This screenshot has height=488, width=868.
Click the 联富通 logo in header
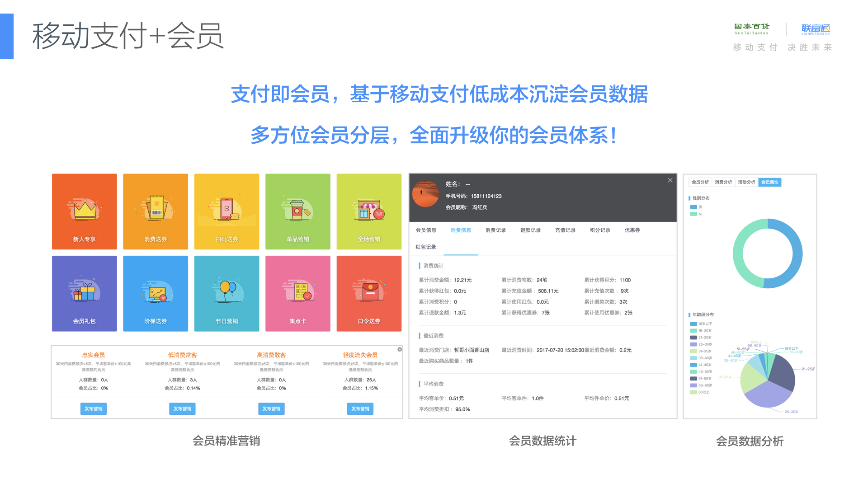click(x=816, y=29)
